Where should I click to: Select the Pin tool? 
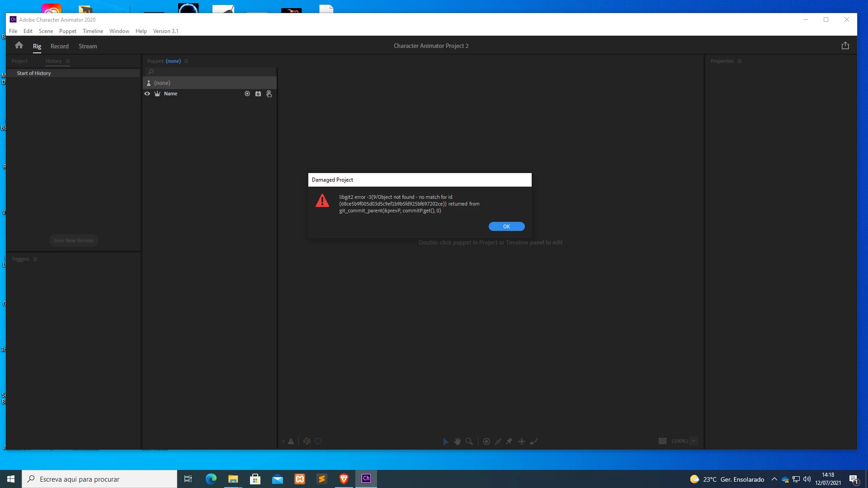pos(509,441)
